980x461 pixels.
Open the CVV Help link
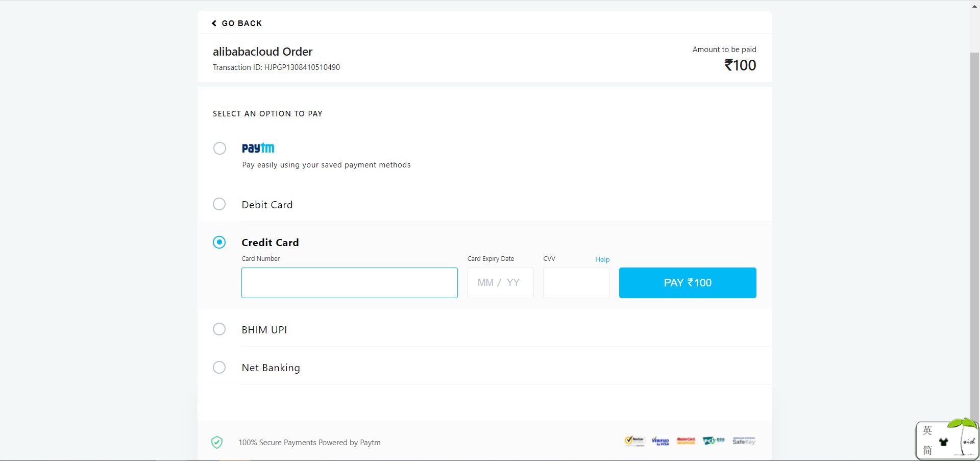click(x=602, y=259)
